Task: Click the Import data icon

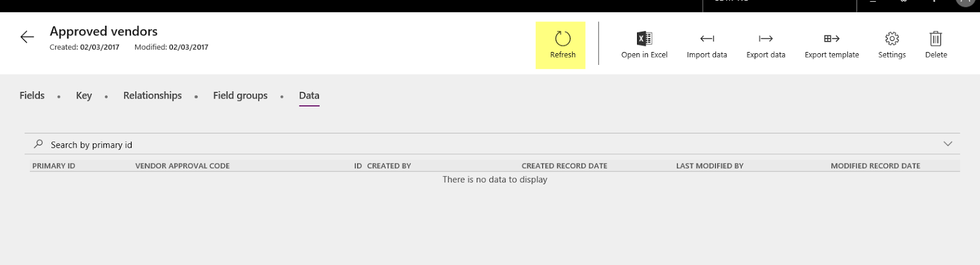Action: (707, 39)
